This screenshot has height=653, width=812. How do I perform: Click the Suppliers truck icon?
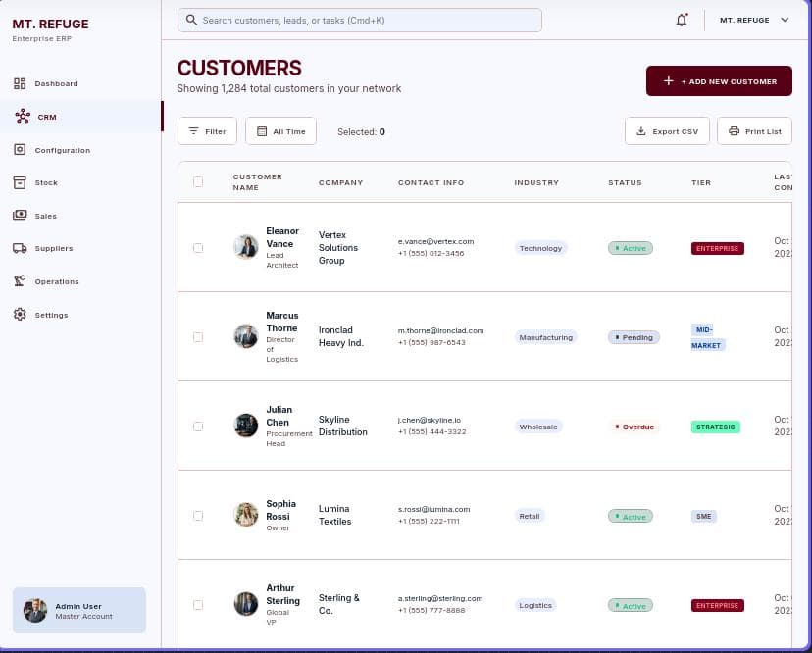pyautogui.click(x=20, y=248)
